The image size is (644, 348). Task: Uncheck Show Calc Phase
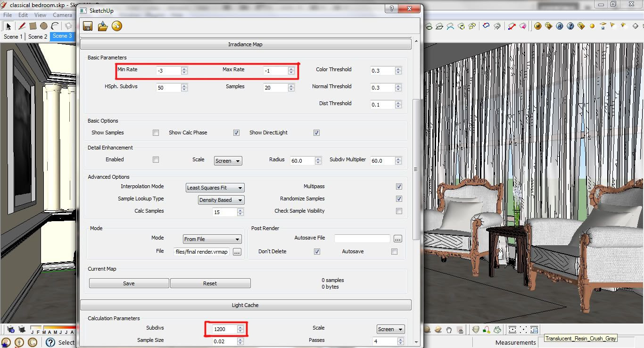pyautogui.click(x=236, y=133)
